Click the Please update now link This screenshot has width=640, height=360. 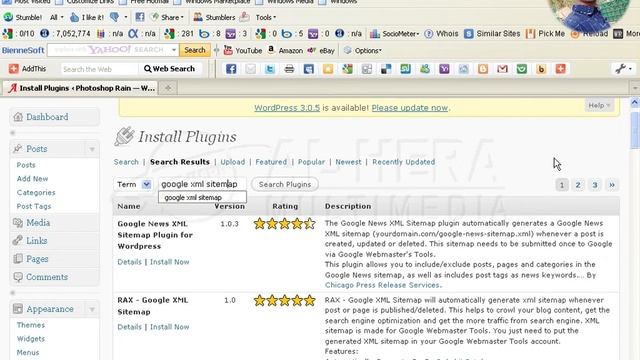409,108
